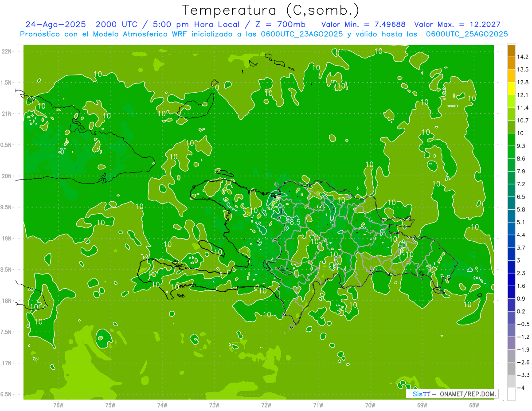Click the legend value "10.7"

(x=523, y=121)
